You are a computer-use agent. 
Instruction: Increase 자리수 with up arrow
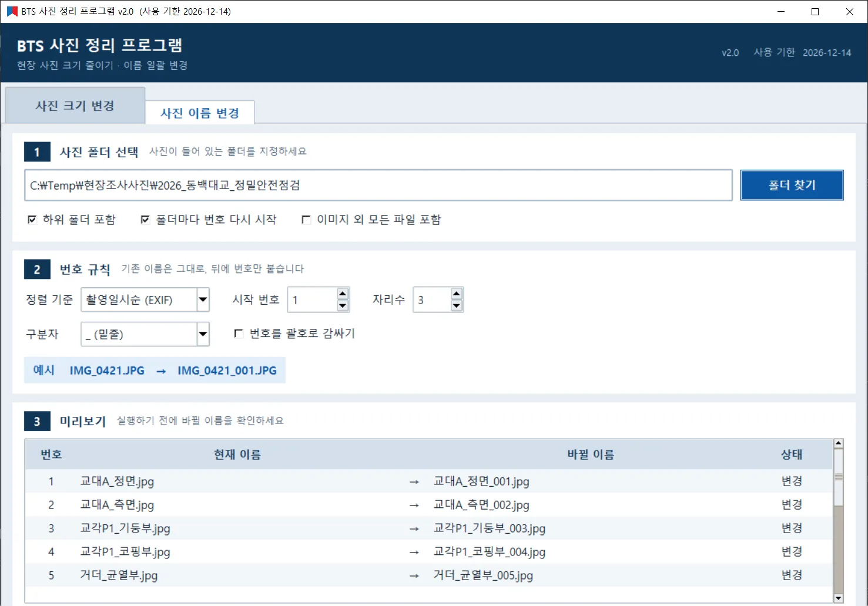pos(457,294)
